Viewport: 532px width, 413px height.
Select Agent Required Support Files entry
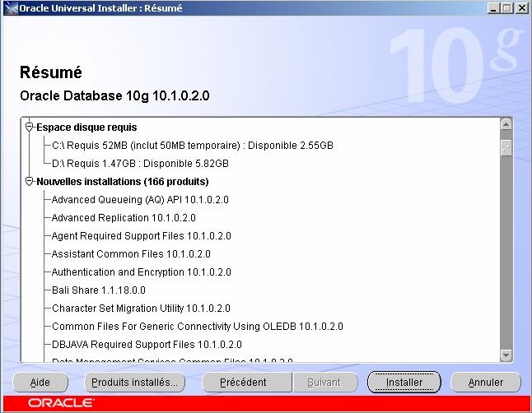click(141, 236)
